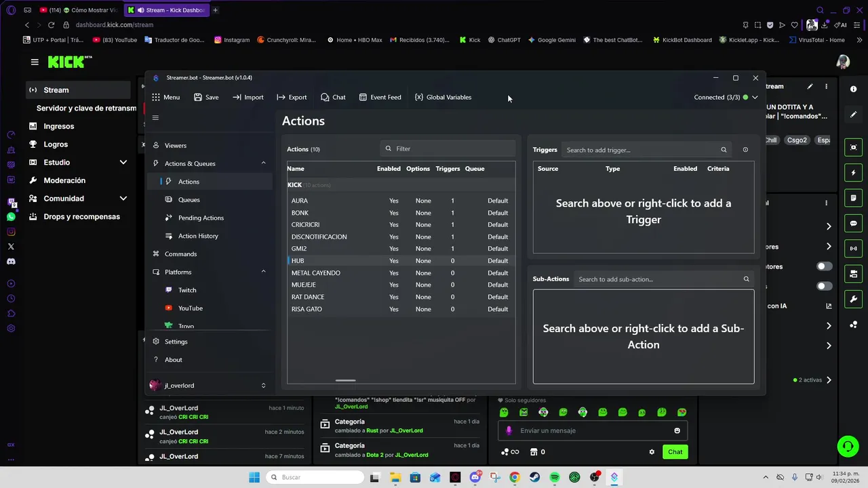Viewport: 868px width, 488px height.
Task: Select the AURA action row
Action: point(401,201)
